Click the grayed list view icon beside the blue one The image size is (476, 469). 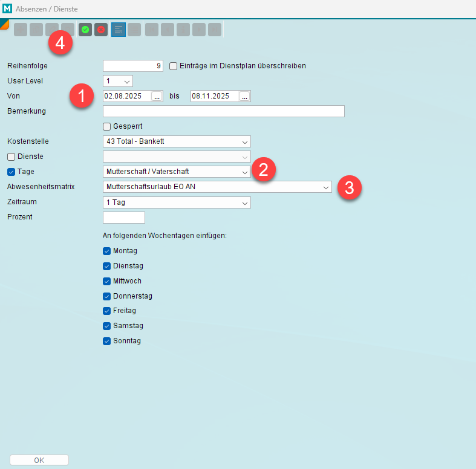point(134,30)
